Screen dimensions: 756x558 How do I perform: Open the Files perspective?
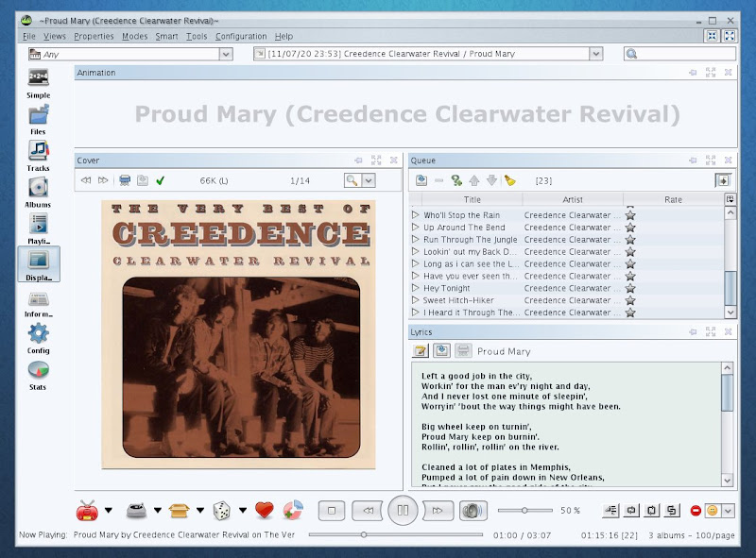coord(38,120)
